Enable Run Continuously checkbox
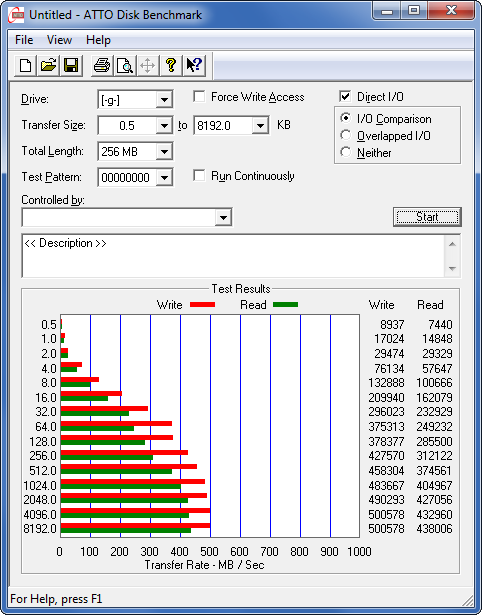This screenshot has height=615, width=482. (x=199, y=175)
